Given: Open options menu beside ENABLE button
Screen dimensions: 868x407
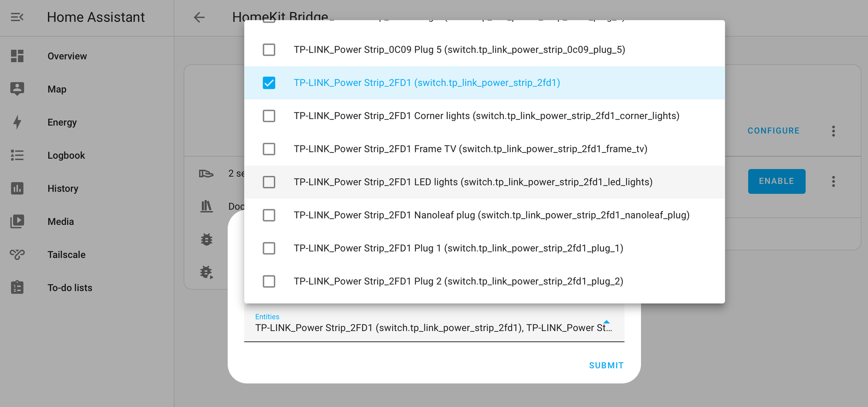Looking at the screenshot, I should 833,182.
